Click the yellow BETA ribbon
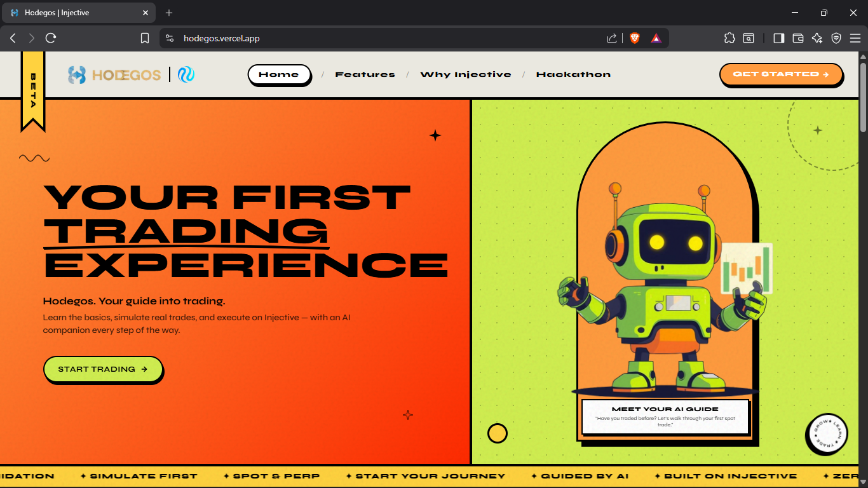The width and height of the screenshot is (868, 488). pos(33,90)
